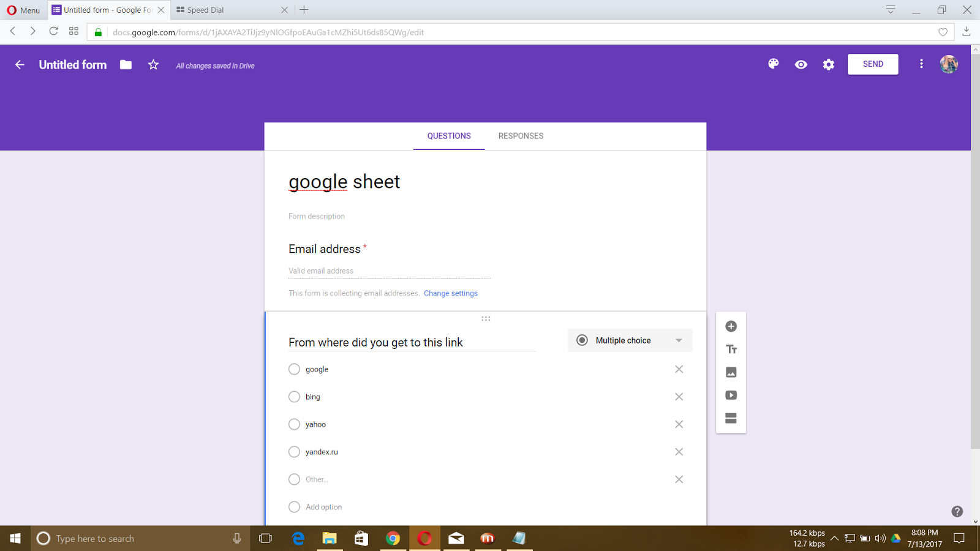Add an image to the form
980x551 pixels.
731,372
